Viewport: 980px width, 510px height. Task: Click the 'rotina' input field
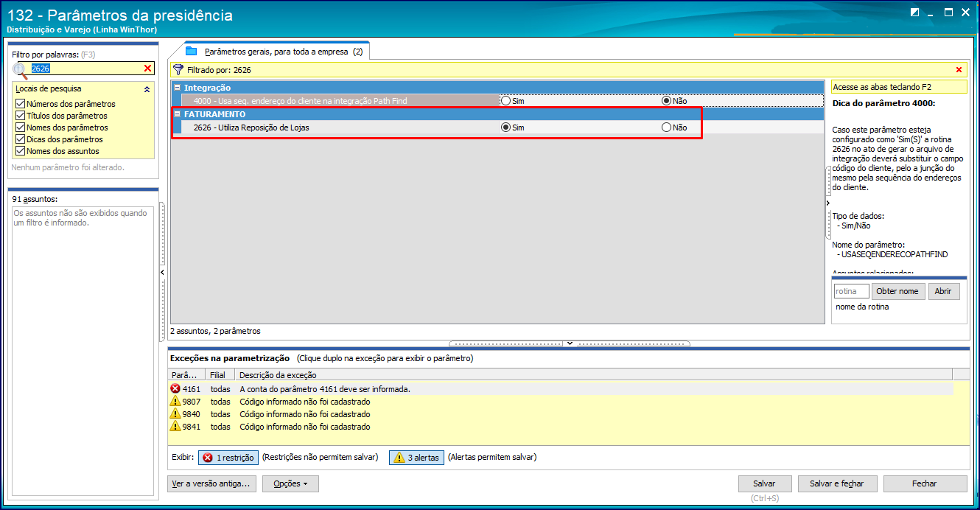click(851, 291)
